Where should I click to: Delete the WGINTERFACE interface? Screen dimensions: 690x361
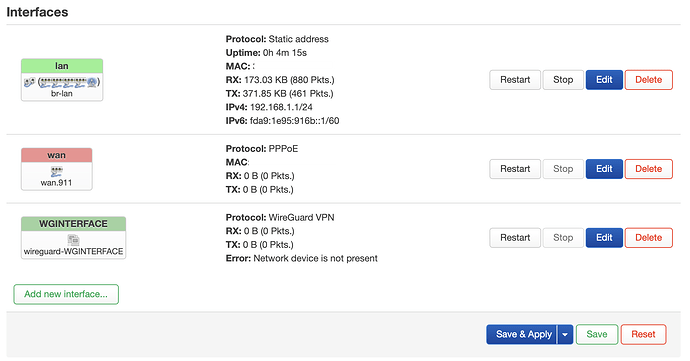(649, 238)
